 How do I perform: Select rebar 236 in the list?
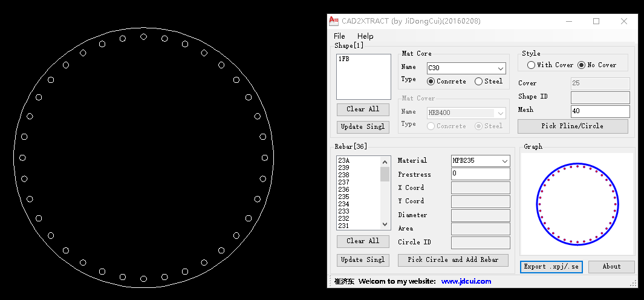point(343,189)
